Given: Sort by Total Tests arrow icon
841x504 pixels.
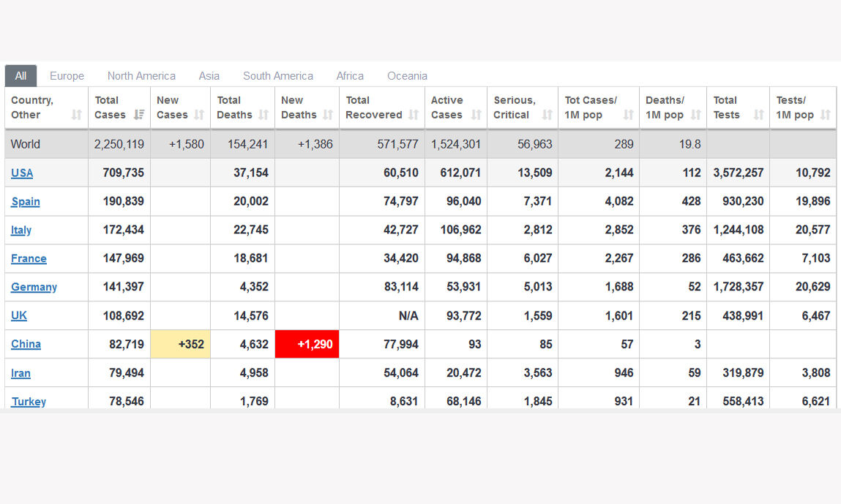Looking at the screenshot, I should point(758,115).
